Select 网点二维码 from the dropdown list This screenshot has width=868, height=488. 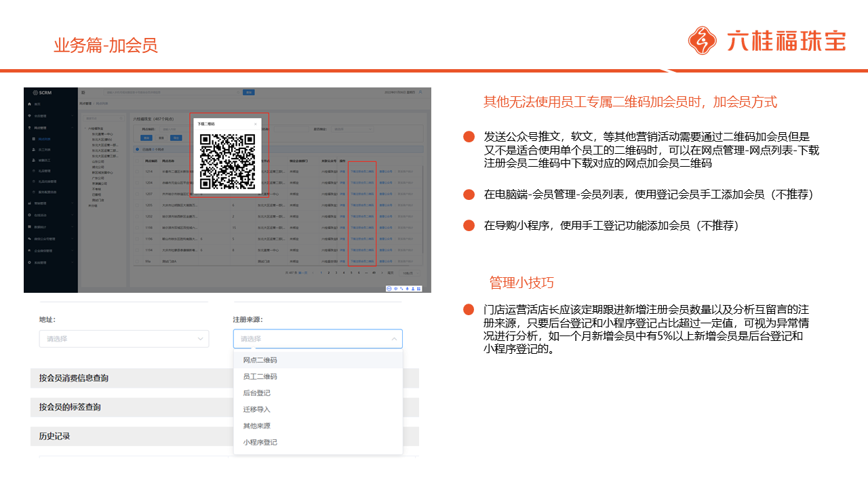coord(260,360)
